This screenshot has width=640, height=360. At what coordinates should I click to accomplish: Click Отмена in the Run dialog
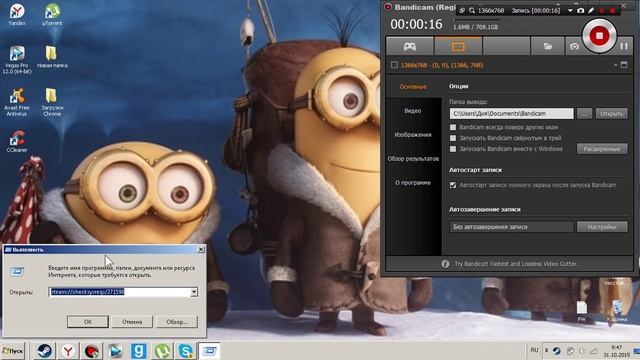pyautogui.click(x=132, y=322)
